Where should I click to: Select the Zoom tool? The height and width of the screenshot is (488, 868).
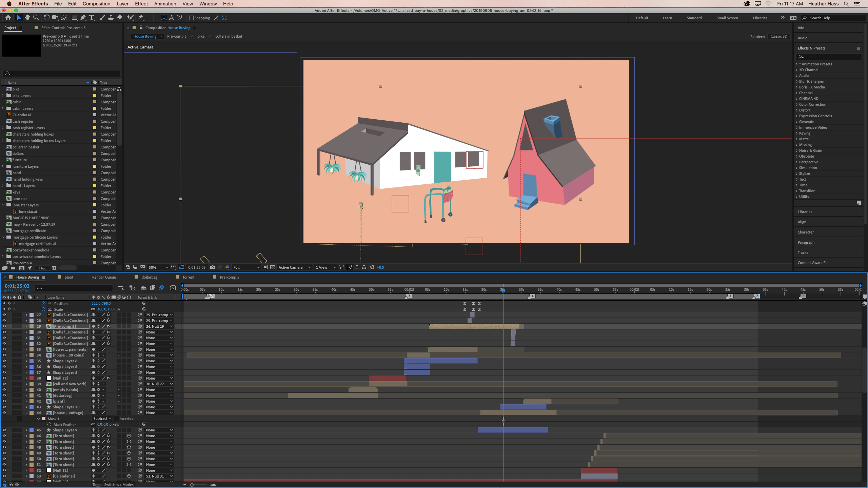36,18
